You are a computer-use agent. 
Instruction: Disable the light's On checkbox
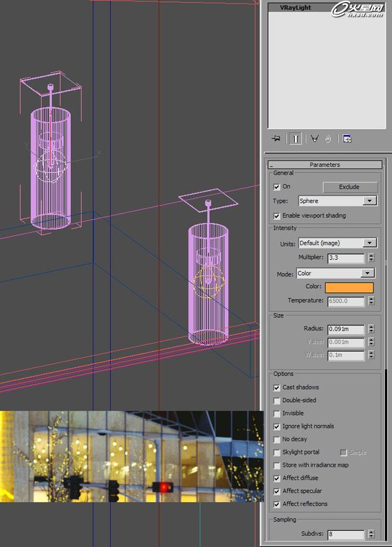(x=277, y=187)
